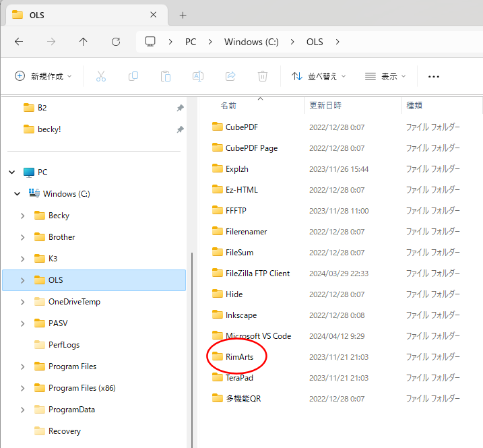Click PC in the address breadcrumb
This screenshot has height=448, width=483.
pyautogui.click(x=191, y=42)
